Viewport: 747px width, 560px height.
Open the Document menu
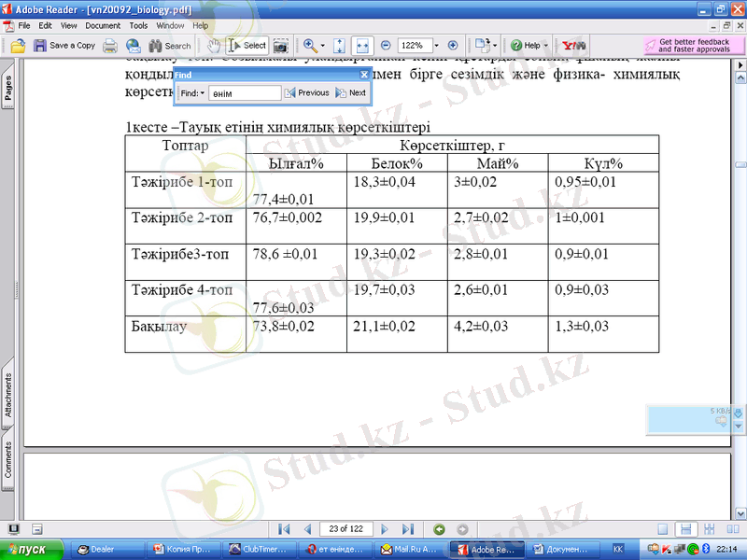[x=103, y=25]
